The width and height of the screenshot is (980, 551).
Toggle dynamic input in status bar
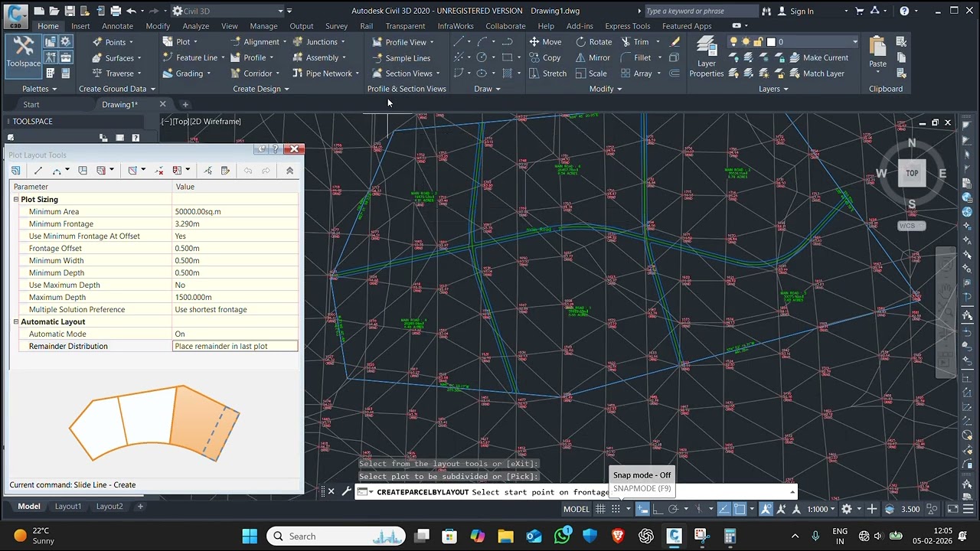642,509
